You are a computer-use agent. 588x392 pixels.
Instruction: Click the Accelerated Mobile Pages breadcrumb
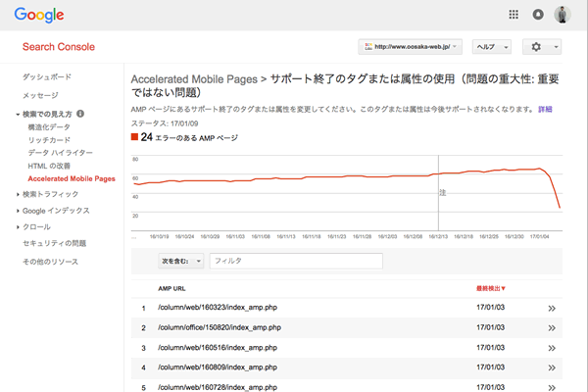click(194, 79)
